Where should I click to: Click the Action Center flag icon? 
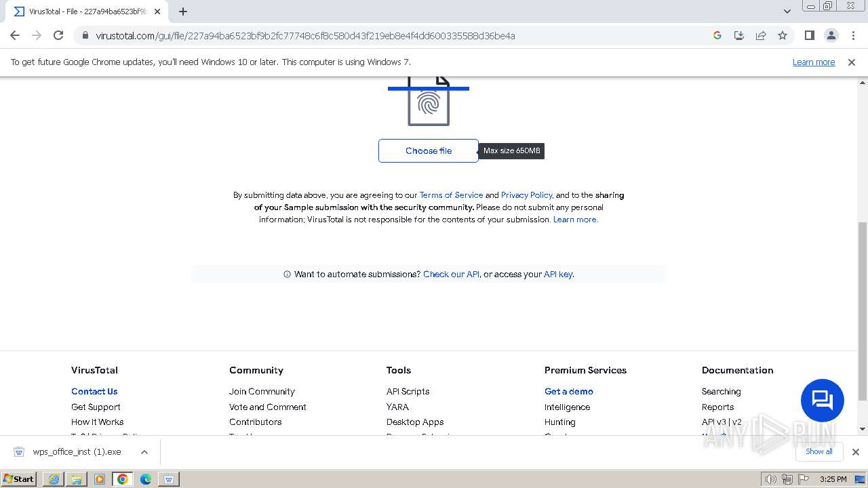coord(804,479)
